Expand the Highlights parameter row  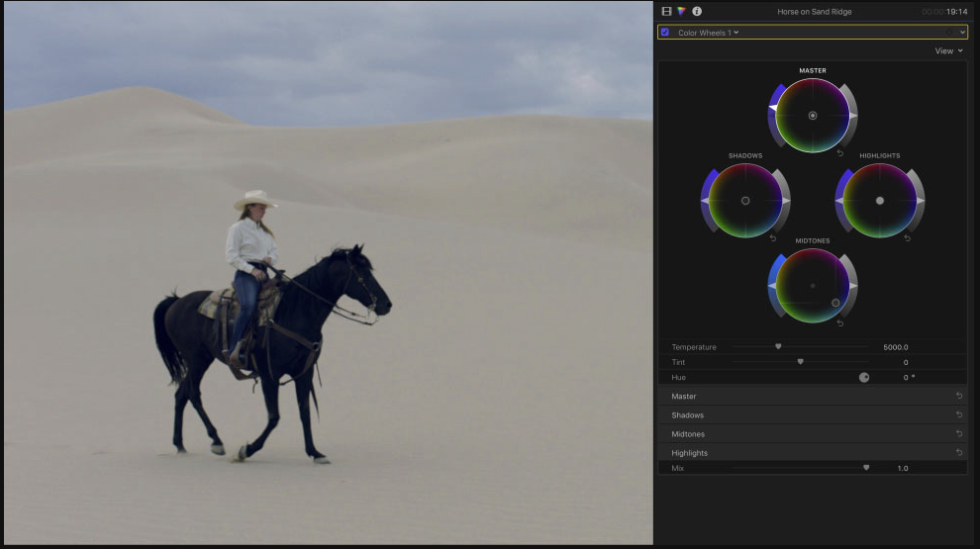coord(689,453)
